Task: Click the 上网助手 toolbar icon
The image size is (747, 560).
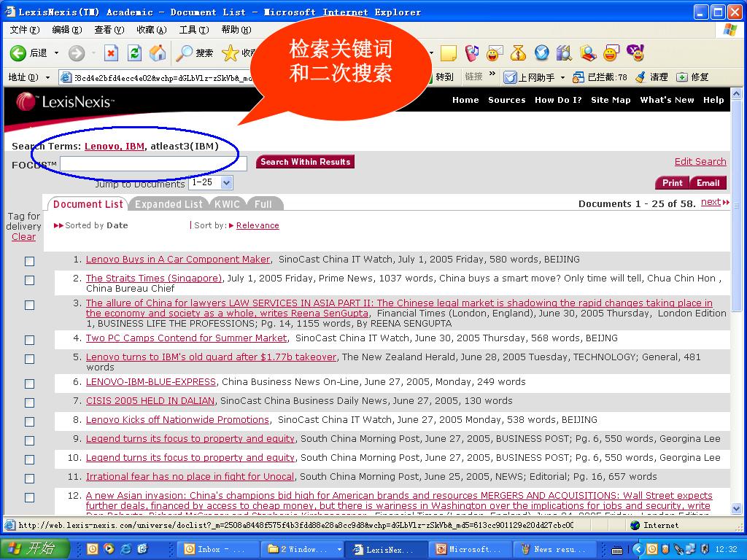Action: click(x=510, y=77)
